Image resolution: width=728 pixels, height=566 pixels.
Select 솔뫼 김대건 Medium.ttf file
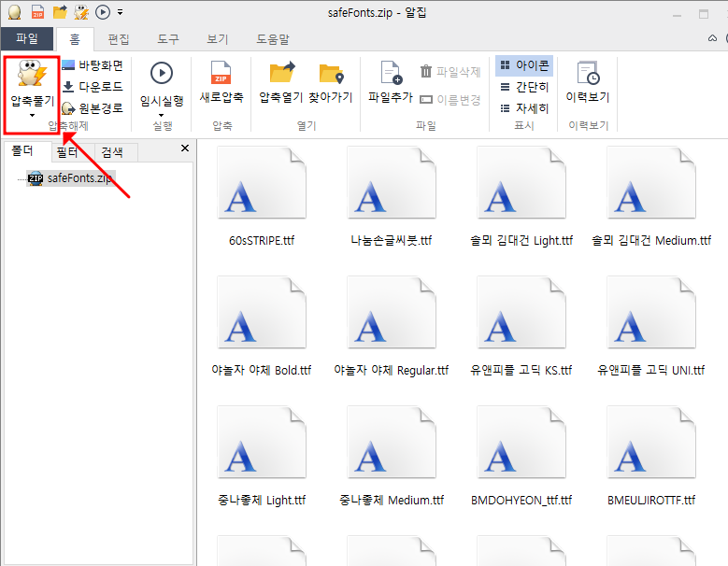[651, 197]
